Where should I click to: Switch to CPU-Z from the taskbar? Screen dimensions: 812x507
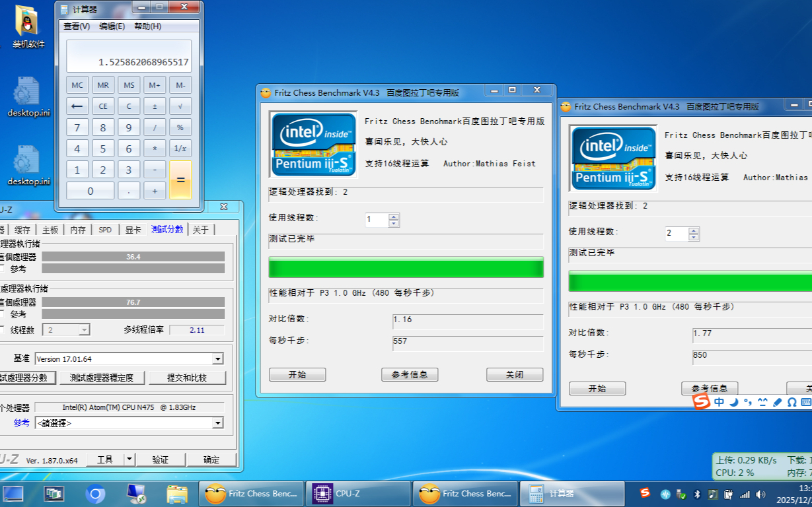360,494
